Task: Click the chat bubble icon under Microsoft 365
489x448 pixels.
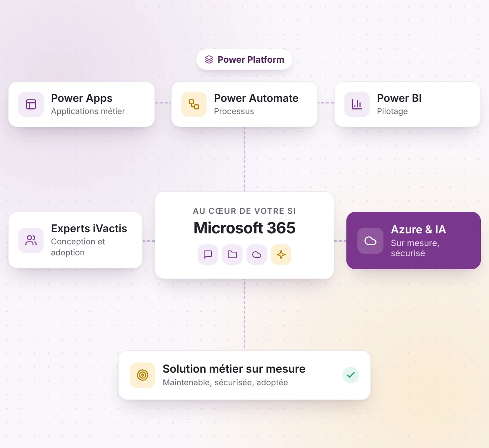Action: 208,255
